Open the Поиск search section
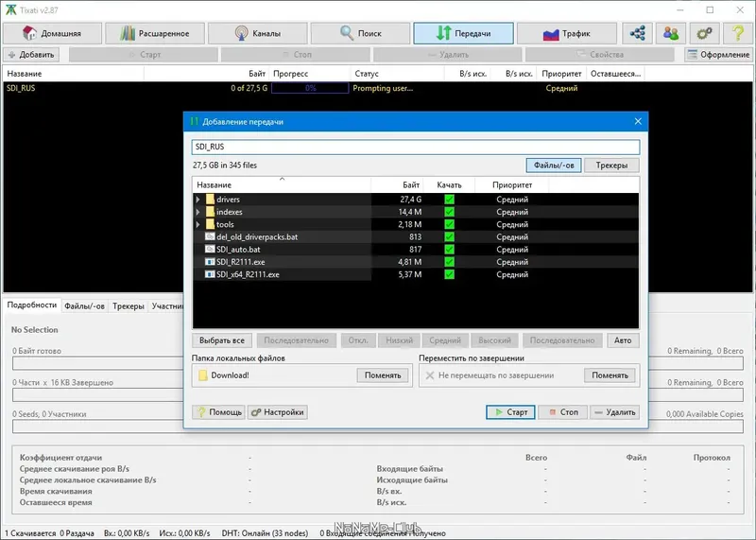 (360, 33)
